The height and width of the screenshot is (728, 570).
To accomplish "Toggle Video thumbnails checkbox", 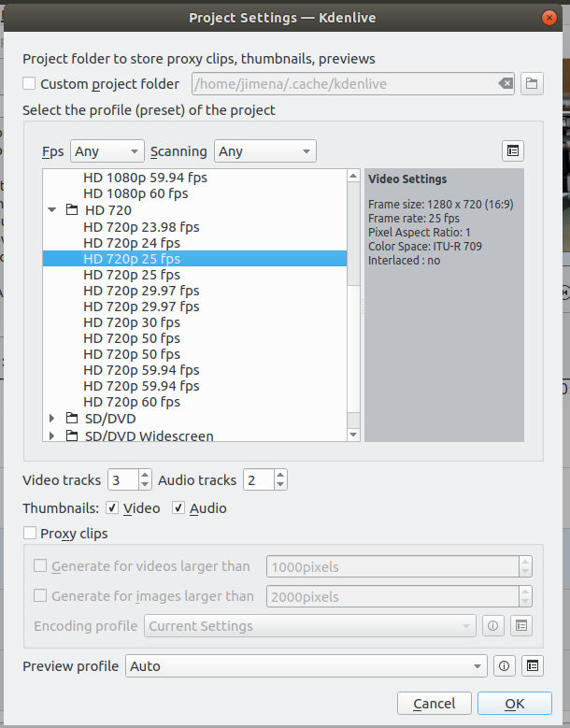I will [112, 508].
